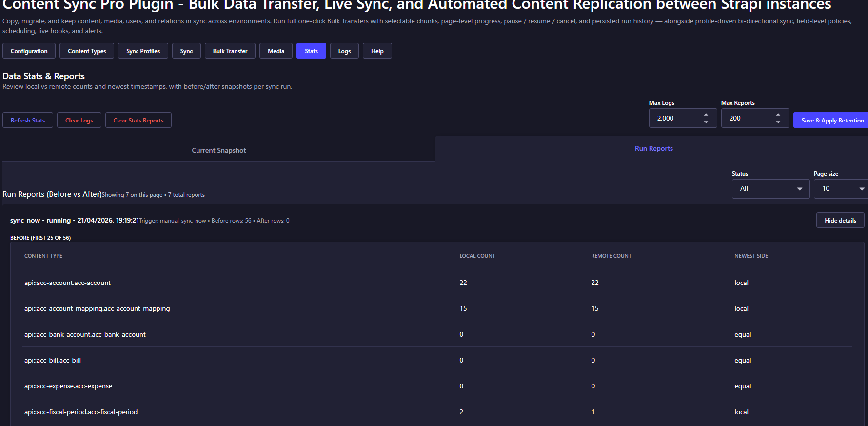Click the 'BEFORE (FIRST 25 OF 56)' label
The width and height of the screenshot is (868, 426).
click(x=40, y=238)
